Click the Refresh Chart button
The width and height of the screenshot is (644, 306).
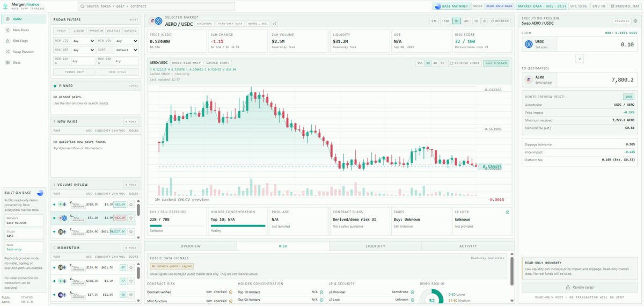click(x=464, y=63)
